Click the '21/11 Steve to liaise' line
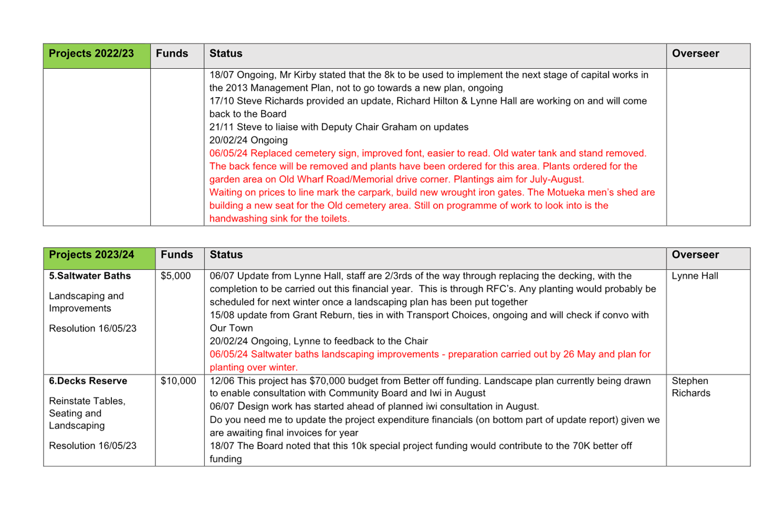The width and height of the screenshot is (775, 532). click(x=339, y=127)
